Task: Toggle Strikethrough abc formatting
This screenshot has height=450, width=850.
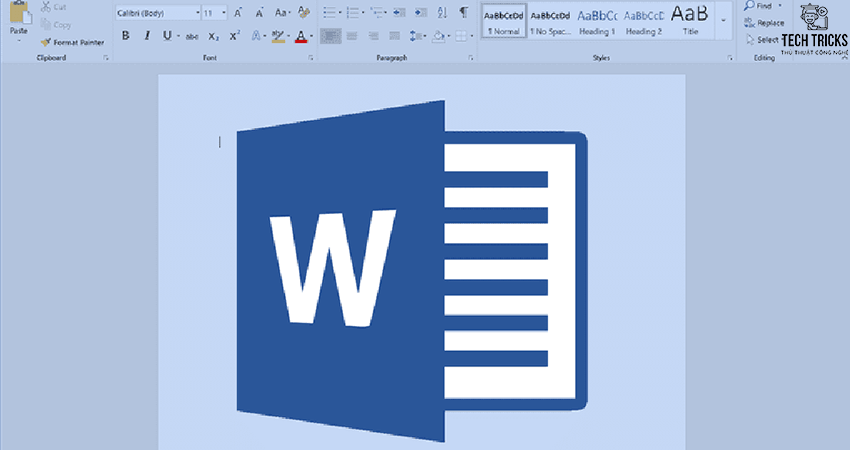Action: (x=192, y=36)
